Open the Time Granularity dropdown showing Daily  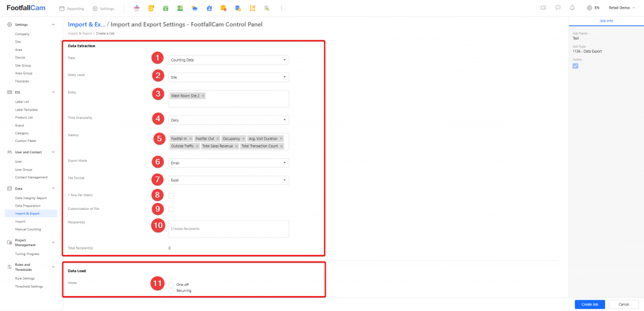coord(228,120)
